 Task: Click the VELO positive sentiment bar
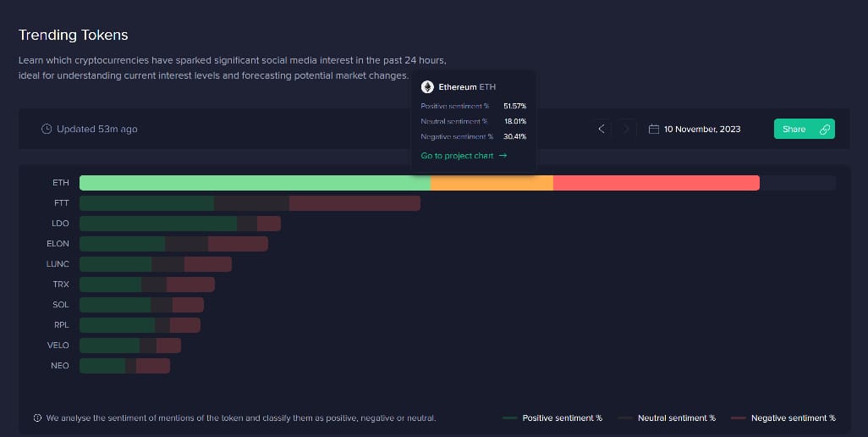110,345
